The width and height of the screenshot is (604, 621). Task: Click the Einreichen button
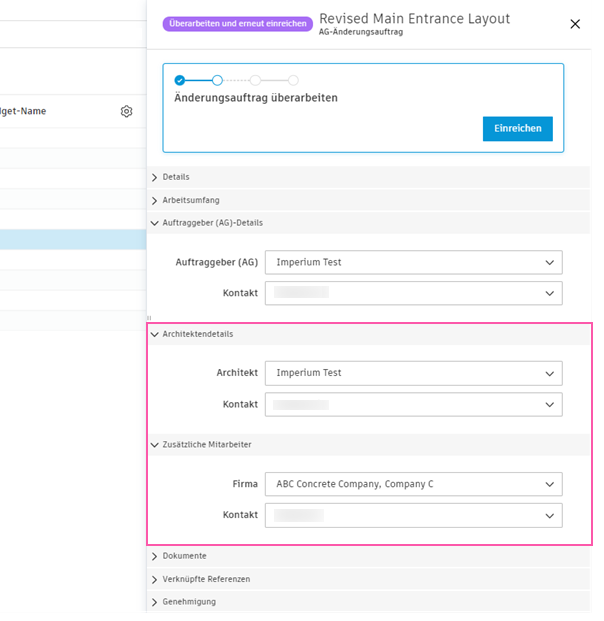click(517, 129)
